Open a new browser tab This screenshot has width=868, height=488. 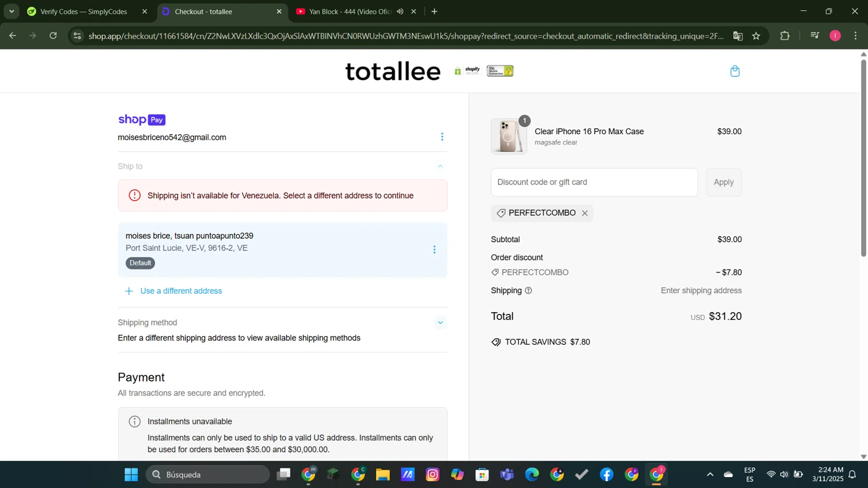(x=435, y=12)
